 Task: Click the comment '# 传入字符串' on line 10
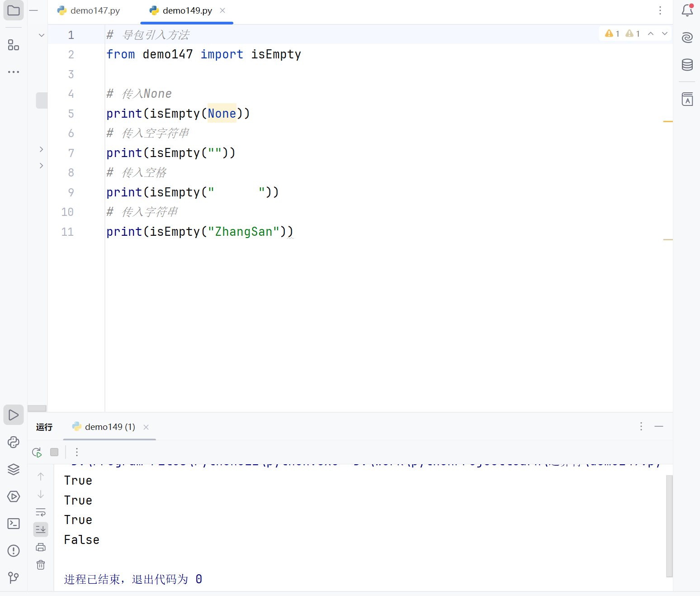[x=142, y=212]
